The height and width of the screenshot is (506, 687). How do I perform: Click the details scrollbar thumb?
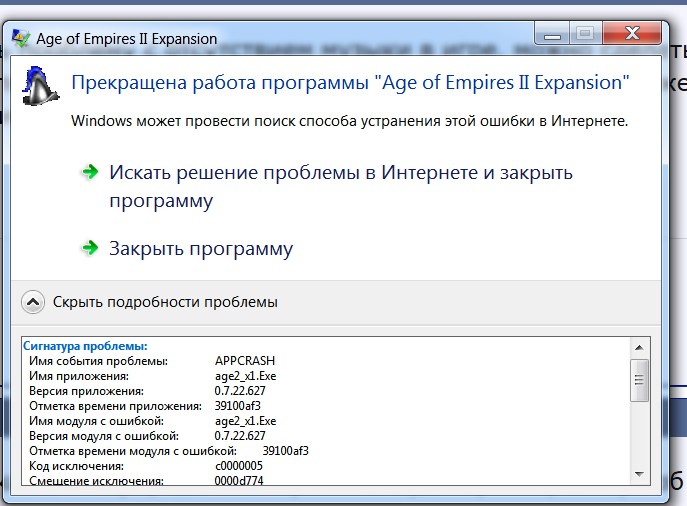click(641, 380)
